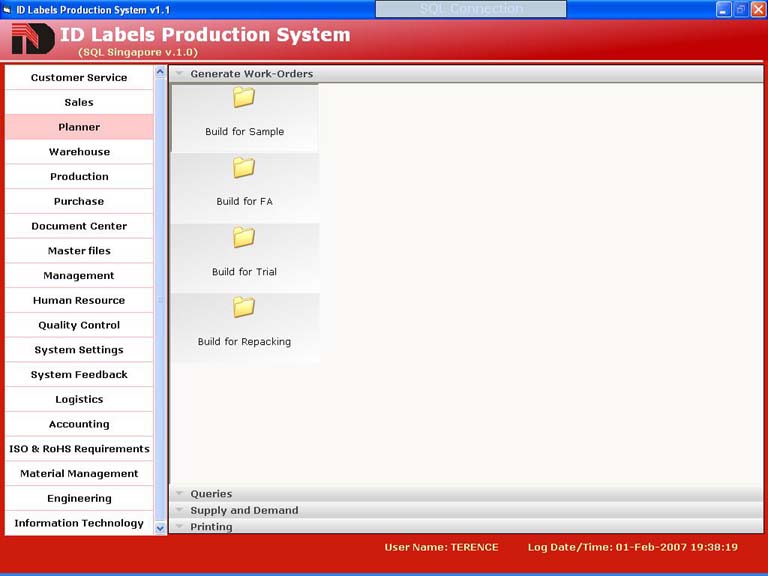Open the Warehouse module
This screenshot has height=576, width=768.
pos(79,152)
